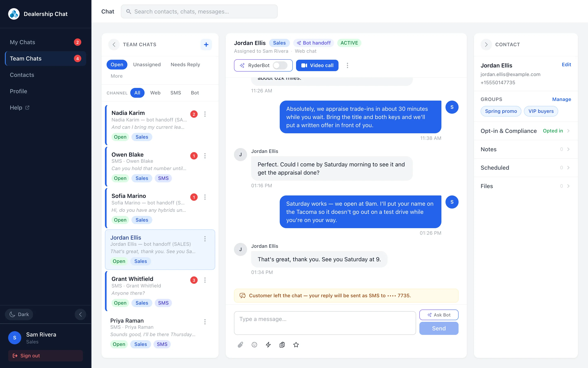Collapse the sidebar with the chevron
The image size is (588, 368).
(80, 314)
